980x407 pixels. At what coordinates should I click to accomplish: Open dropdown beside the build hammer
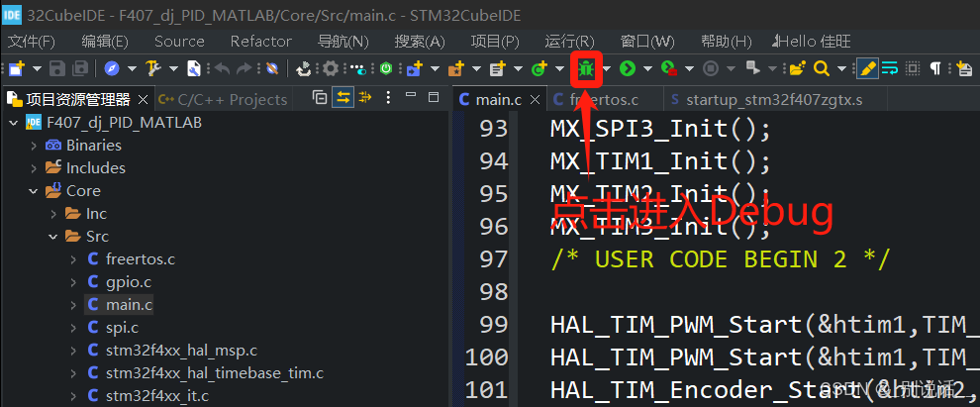[173, 69]
